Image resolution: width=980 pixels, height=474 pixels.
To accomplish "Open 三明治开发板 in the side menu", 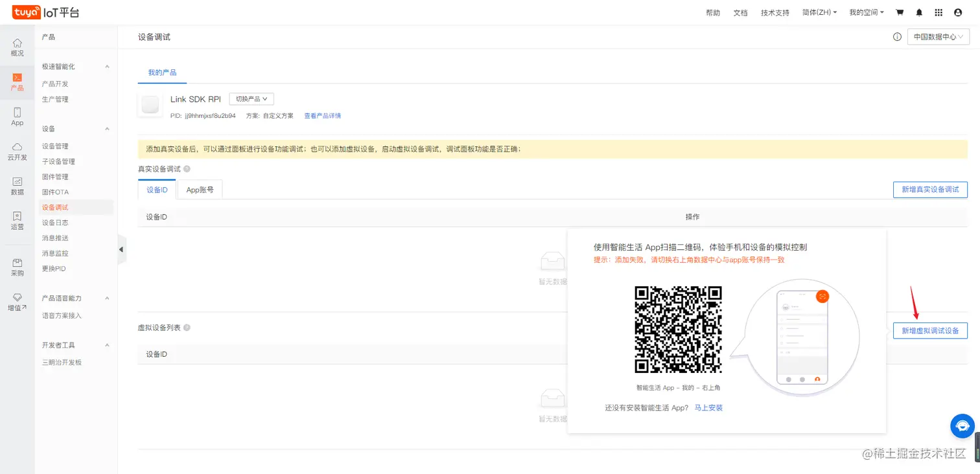I will point(62,363).
